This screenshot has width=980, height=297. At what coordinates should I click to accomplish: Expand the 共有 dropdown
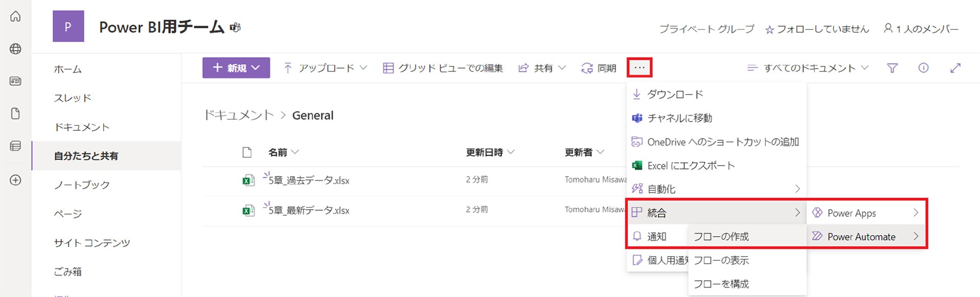[562, 67]
